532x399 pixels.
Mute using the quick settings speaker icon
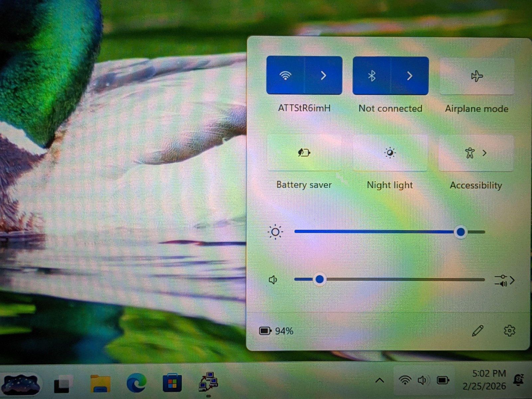273,280
